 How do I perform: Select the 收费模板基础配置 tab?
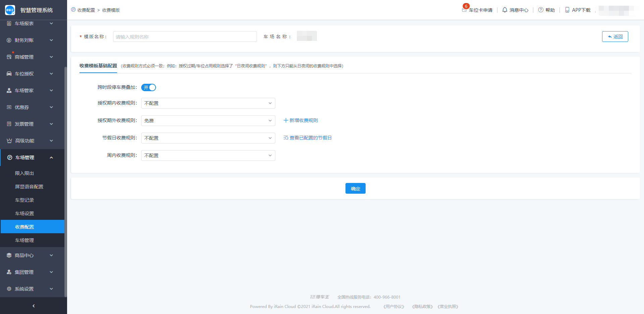pos(98,66)
